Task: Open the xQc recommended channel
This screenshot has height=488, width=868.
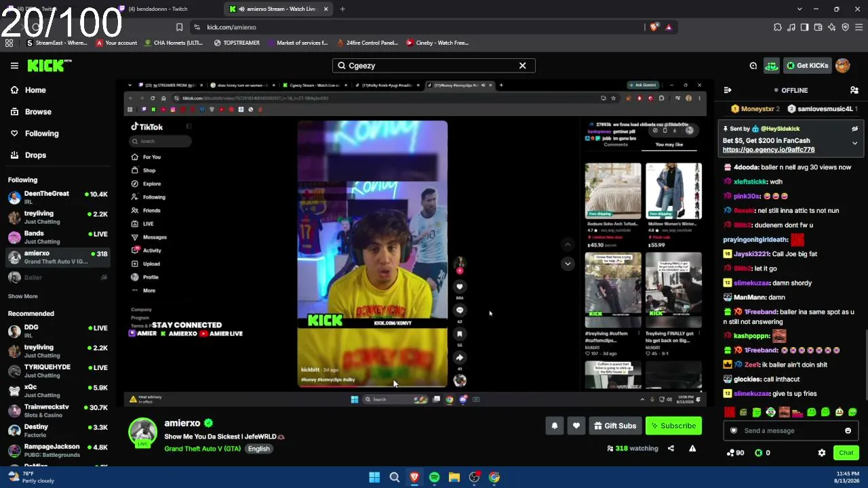Action: 58,391
